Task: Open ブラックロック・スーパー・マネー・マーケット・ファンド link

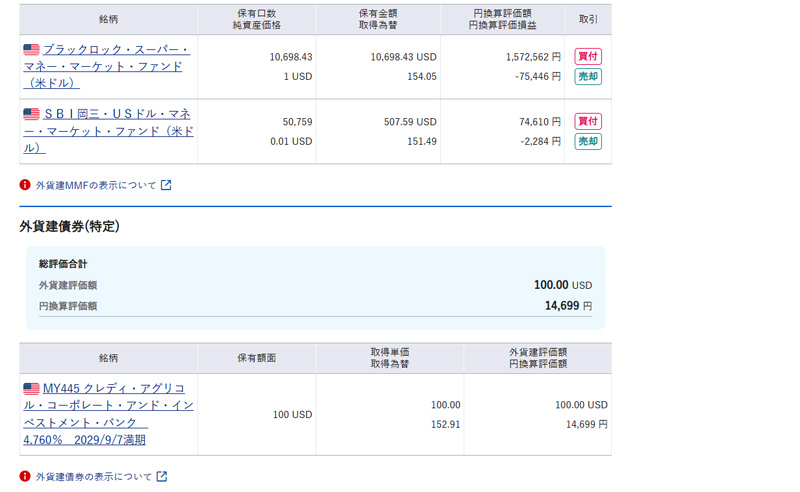Action: [107, 66]
